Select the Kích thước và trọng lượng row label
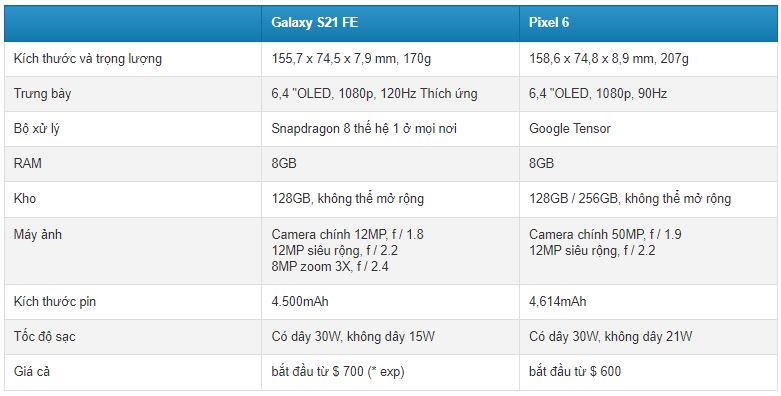781x396 pixels. (x=88, y=59)
